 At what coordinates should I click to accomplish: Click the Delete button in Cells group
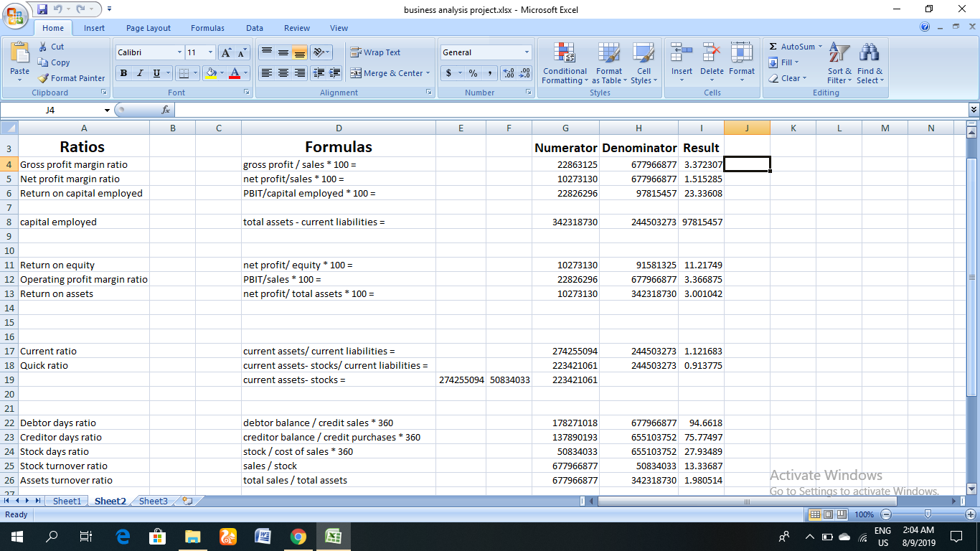[711, 64]
